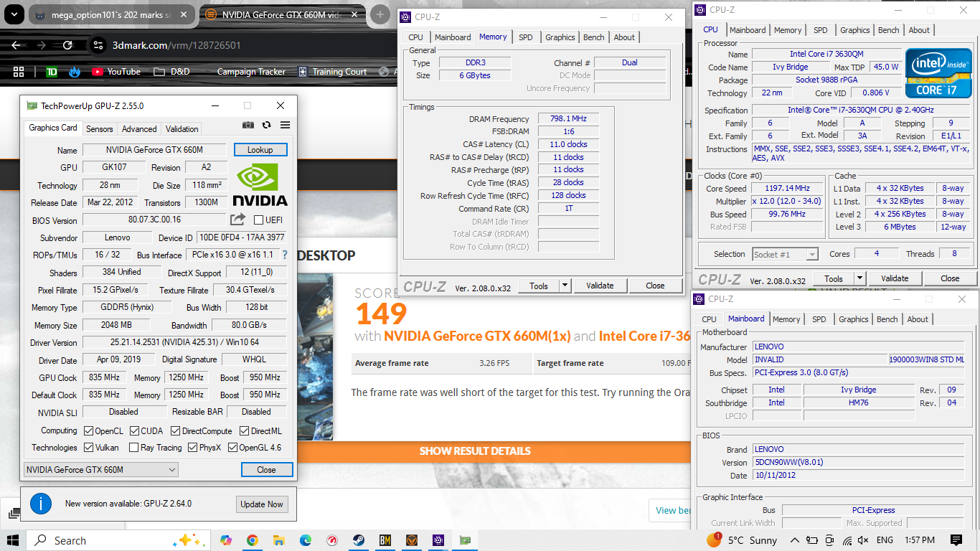Screen dimensions: 980x551
Task: Click the DRAM Frequency 798.1 MHz value
Action: pos(568,119)
